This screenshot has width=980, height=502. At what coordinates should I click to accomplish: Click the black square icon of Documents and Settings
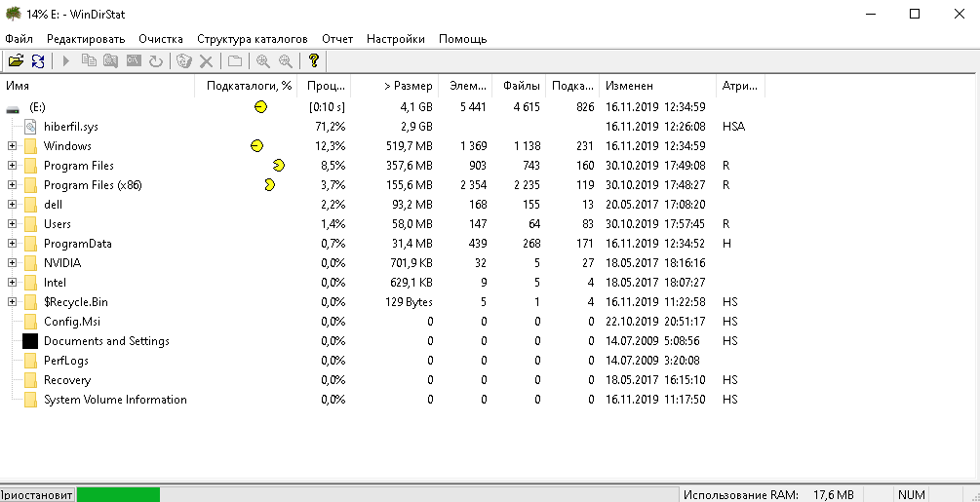[30, 341]
